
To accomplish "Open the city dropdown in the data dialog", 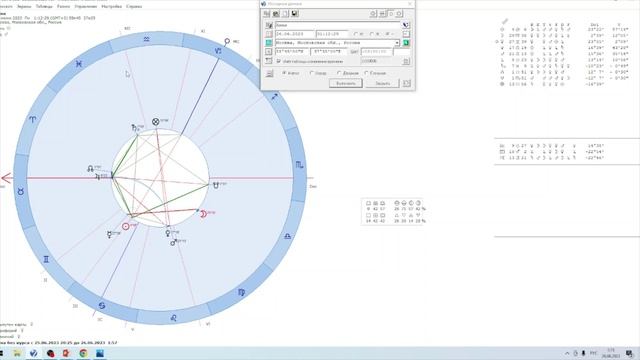I will pyautogui.click(x=397, y=43).
